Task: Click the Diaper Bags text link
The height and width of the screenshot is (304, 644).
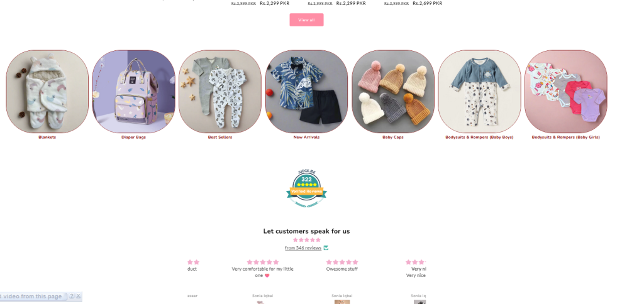Action: click(x=133, y=138)
